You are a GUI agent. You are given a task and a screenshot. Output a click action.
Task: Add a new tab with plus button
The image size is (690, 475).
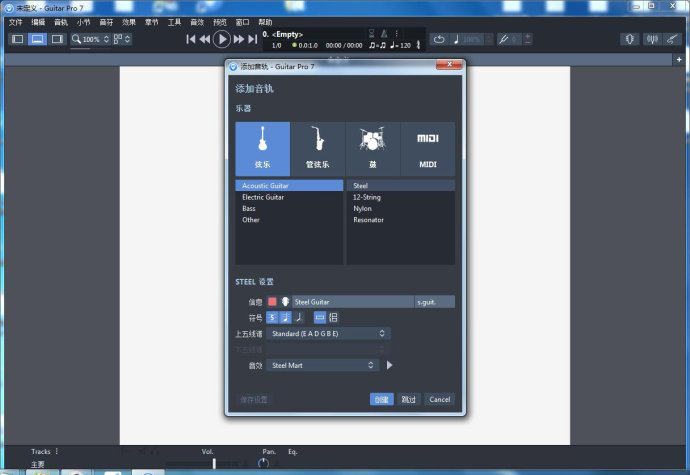click(679, 59)
